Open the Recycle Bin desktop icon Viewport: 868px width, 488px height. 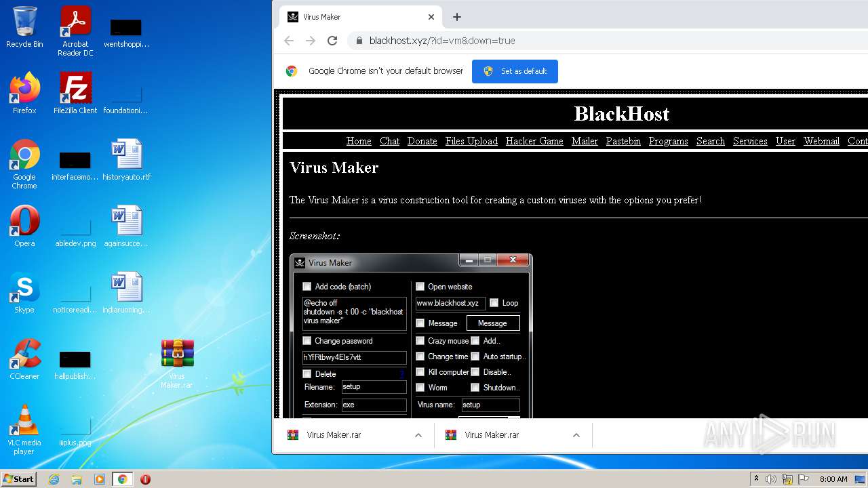click(24, 27)
